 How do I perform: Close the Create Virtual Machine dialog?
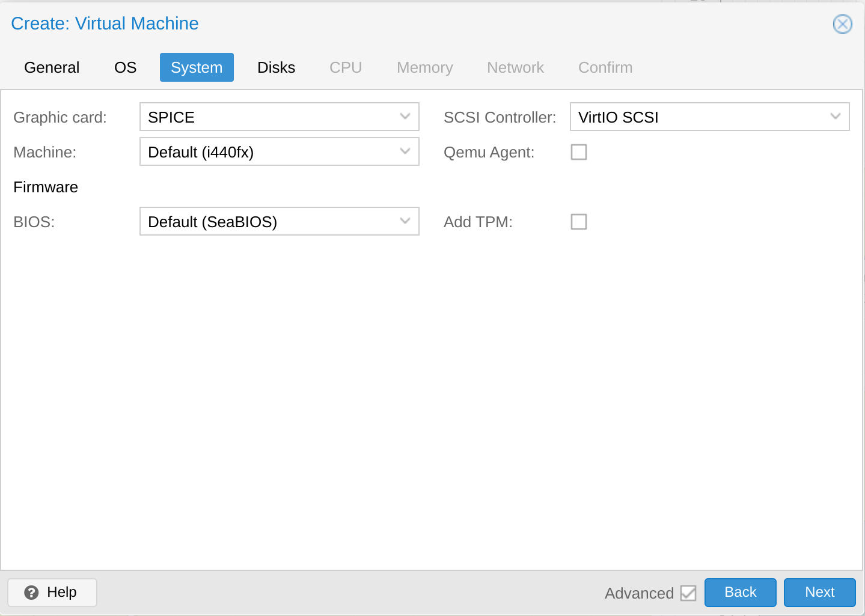(x=842, y=24)
